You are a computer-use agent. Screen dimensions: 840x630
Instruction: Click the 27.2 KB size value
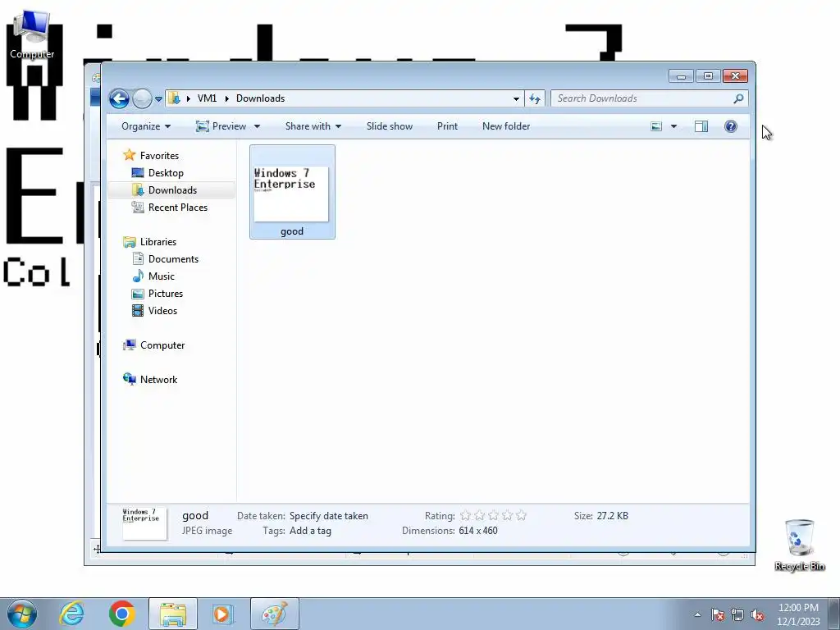click(x=612, y=516)
